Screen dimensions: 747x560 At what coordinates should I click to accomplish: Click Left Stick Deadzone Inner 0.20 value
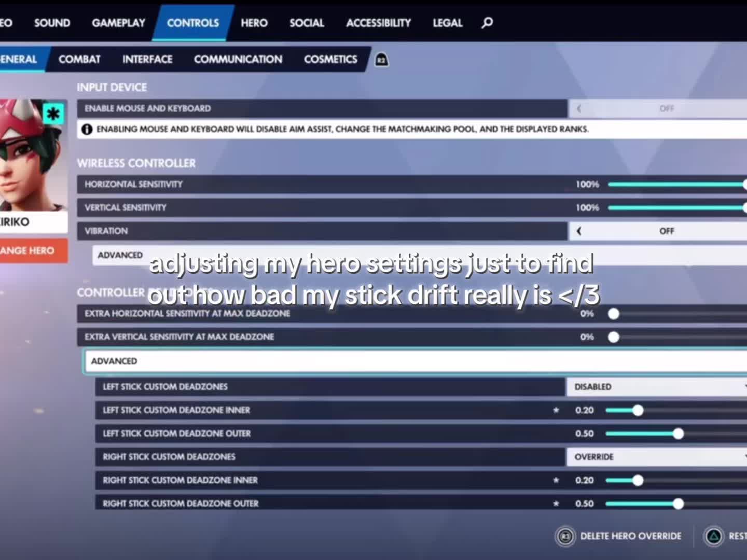click(584, 410)
